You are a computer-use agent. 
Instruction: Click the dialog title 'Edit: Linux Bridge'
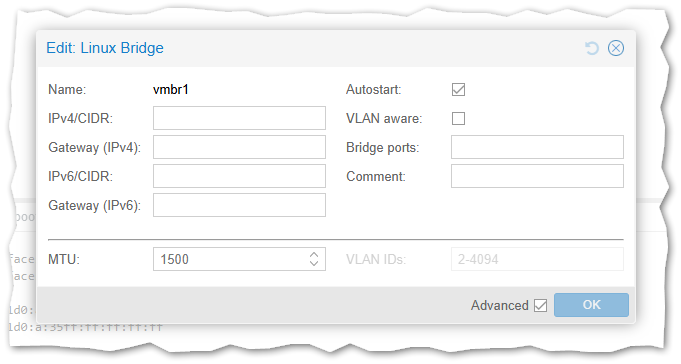105,48
